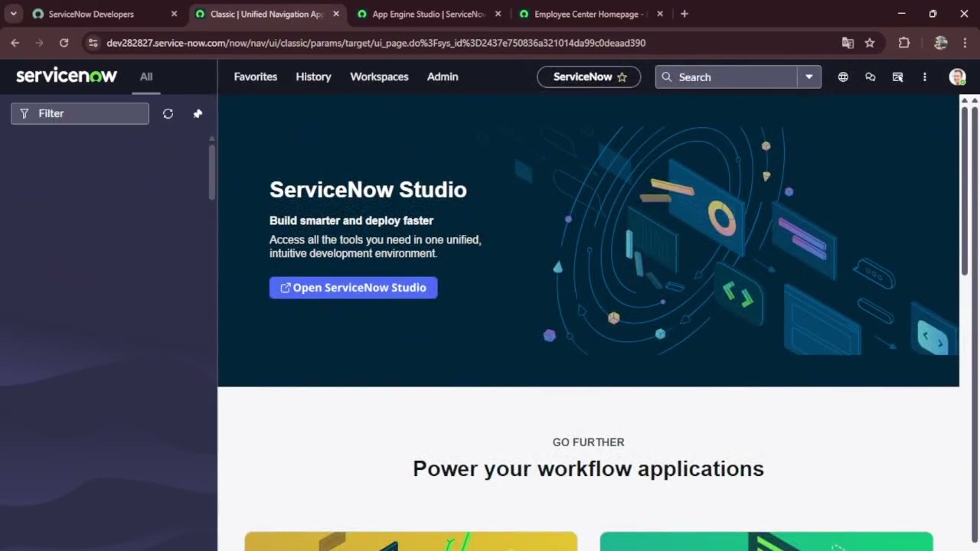
Task: Open the Admin menu
Action: pos(443,77)
